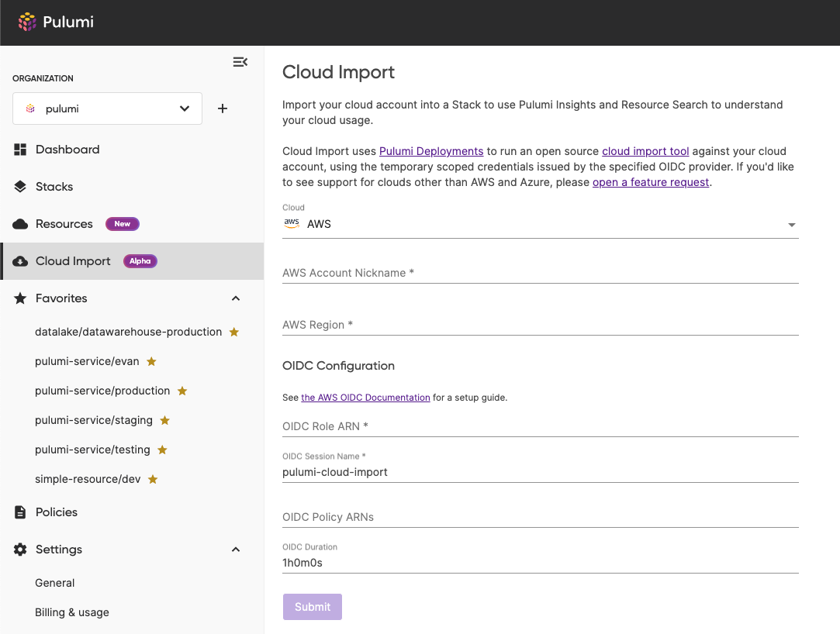Image resolution: width=840 pixels, height=634 pixels.
Task: Open the Dashboard page
Action: 67,150
